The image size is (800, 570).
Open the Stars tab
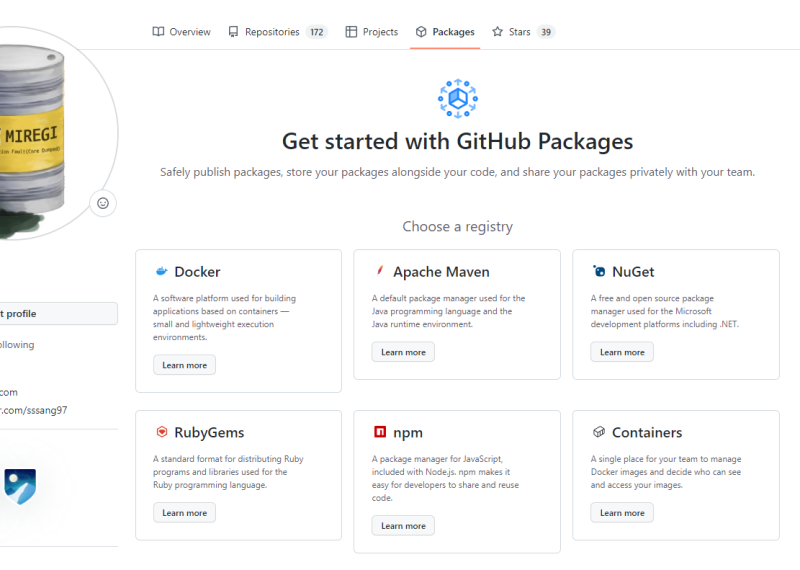[521, 32]
